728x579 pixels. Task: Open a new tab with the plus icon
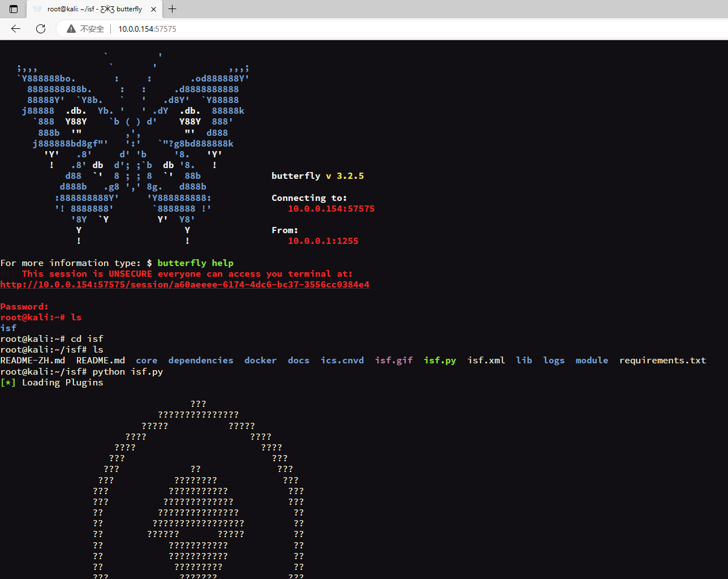coord(173,9)
